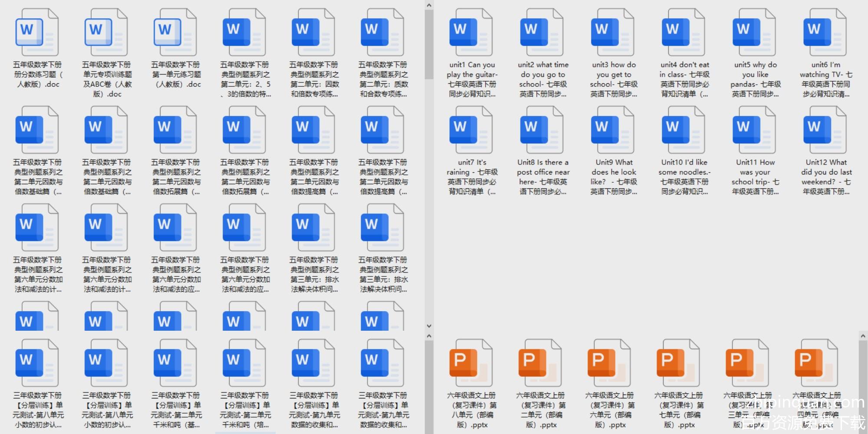Click the scroll-up arrow of the 五年级数学 file list

coord(429,5)
